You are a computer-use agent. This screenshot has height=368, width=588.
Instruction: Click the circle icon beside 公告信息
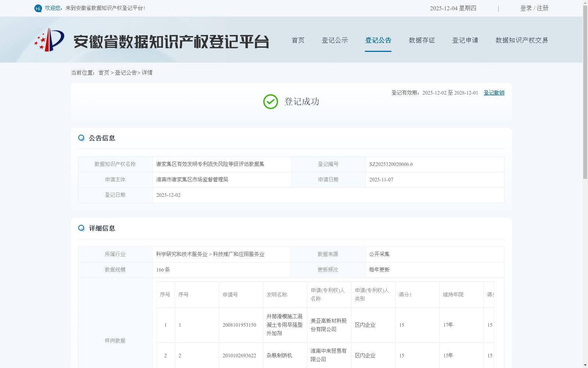pyautogui.click(x=82, y=138)
